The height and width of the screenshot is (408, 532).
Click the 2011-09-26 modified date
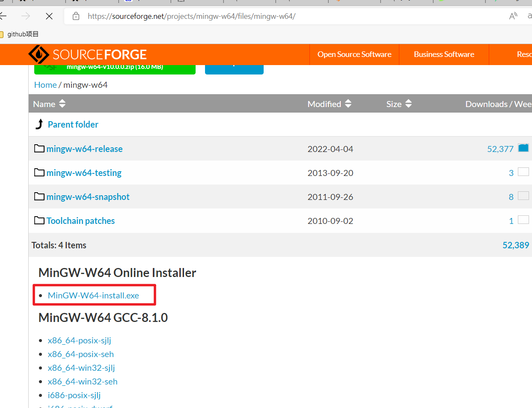tap(330, 197)
